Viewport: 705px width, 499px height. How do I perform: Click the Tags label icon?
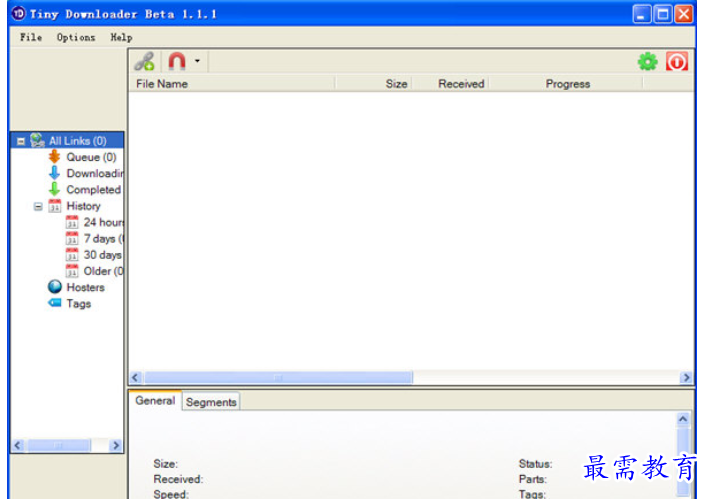pos(55,303)
